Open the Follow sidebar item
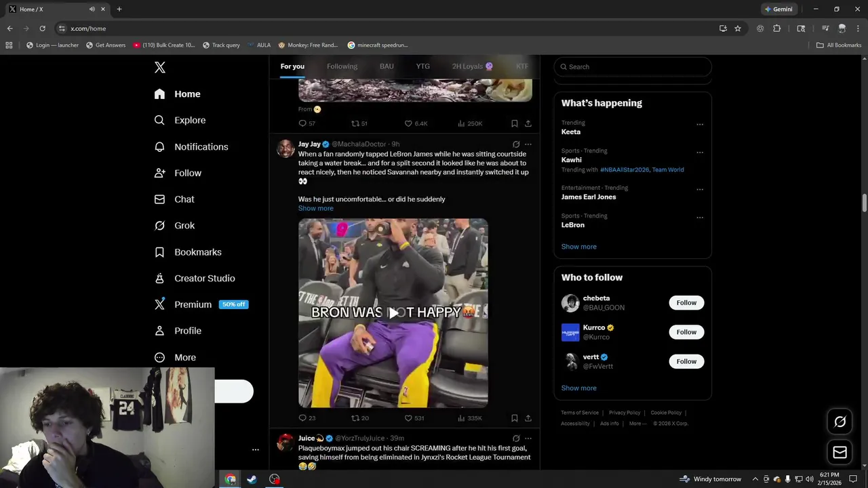The height and width of the screenshot is (488, 868). [x=178, y=173]
